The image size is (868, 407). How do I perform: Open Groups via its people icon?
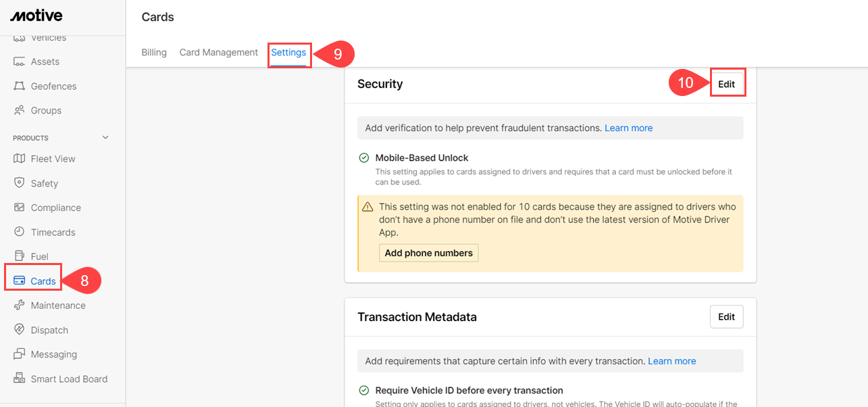click(x=20, y=110)
